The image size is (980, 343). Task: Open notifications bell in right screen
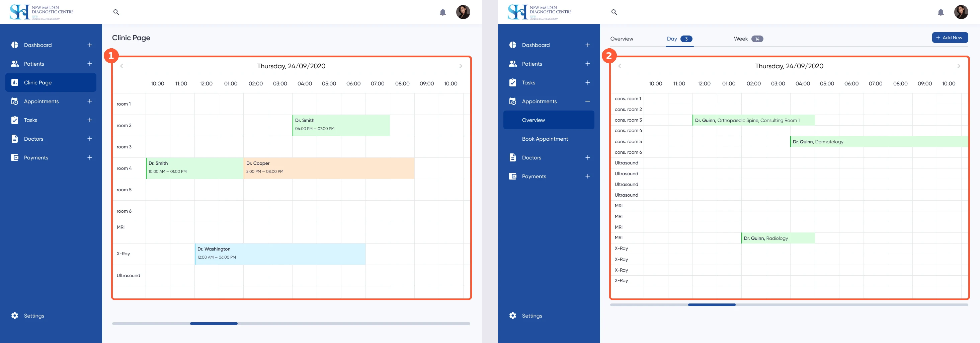[941, 12]
